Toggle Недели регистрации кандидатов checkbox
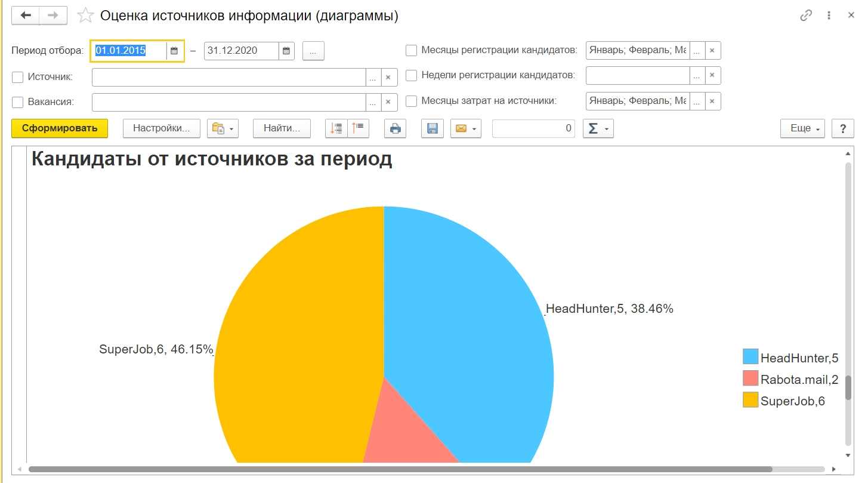868x483 pixels. [411, 75]
